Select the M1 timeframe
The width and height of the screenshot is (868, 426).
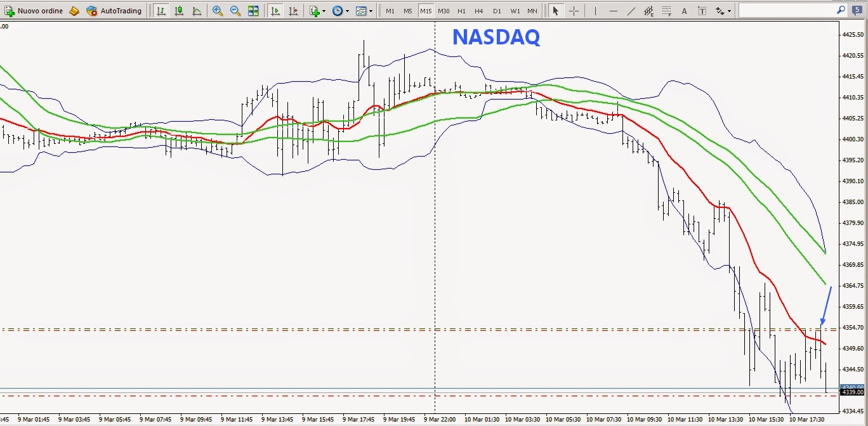pyautogui.click(x=390, y=11)
